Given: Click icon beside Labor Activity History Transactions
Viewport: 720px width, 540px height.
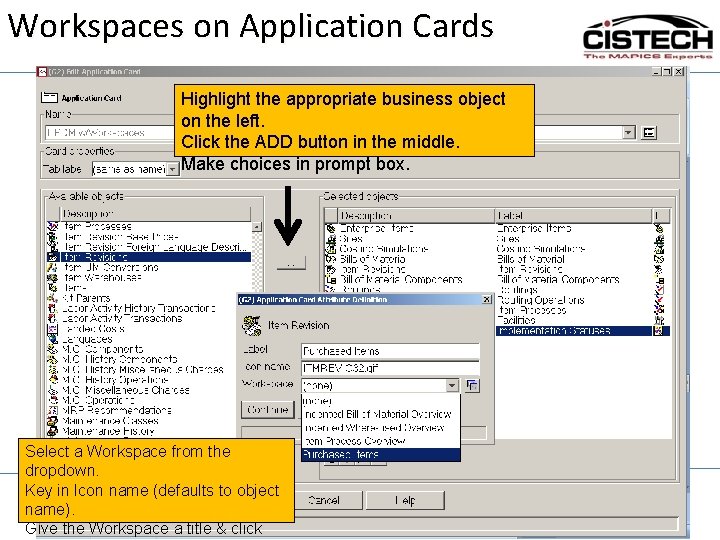Looking at the screenshot, I should (x=53, y=308).
